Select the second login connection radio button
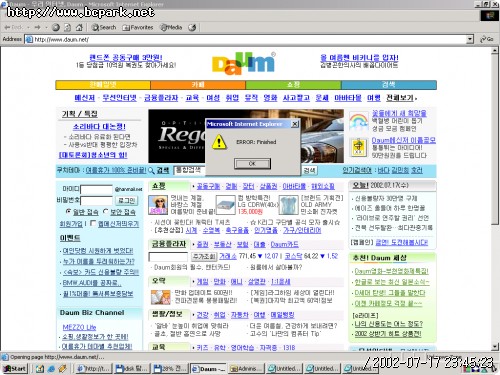The height and width of the screenshot is (375, 500). coord(106,211)
